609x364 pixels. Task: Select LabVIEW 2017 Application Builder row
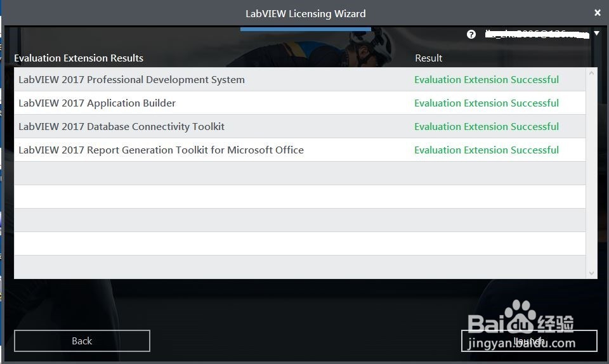300,103
